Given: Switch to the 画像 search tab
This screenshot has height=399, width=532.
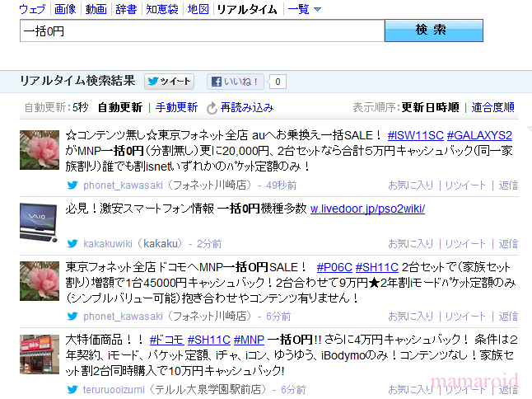Looking at the screenshot, I should [65, 9].
